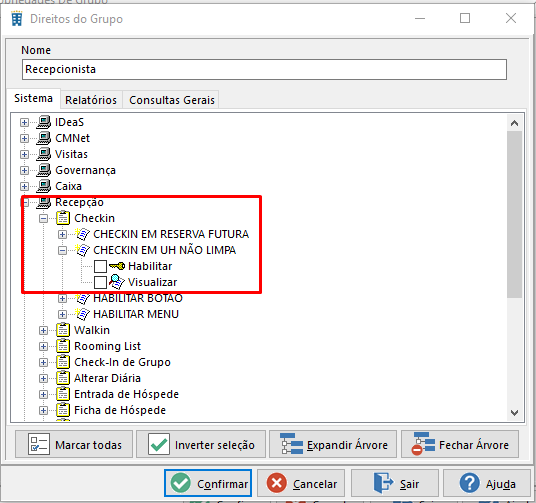This screenshot has height=503, width=536.
Task: Expand the Visitas tree node
Action: tap(24, 155)
